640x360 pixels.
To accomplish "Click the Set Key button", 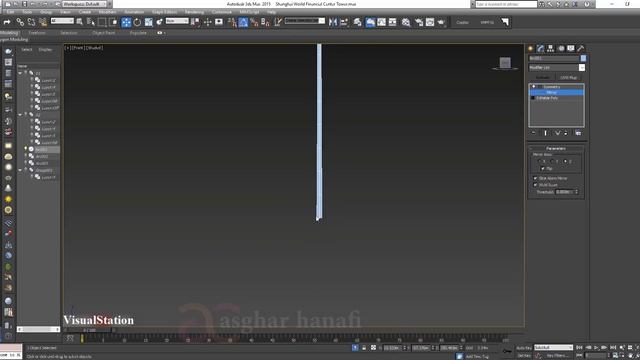I will coord(524,356).
